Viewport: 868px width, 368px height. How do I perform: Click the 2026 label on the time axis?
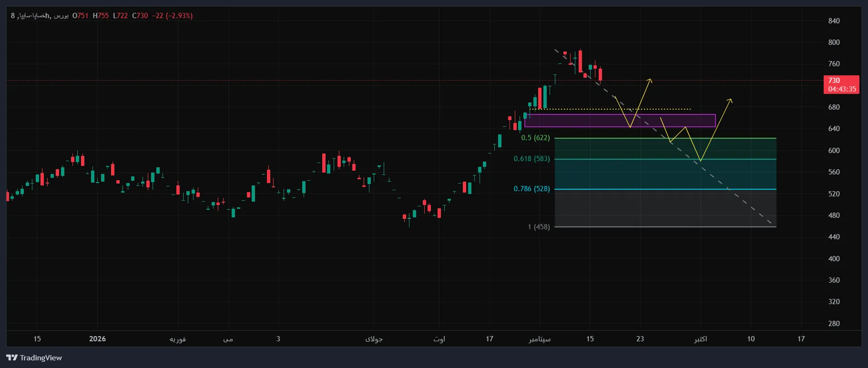(x=97, y=339)
